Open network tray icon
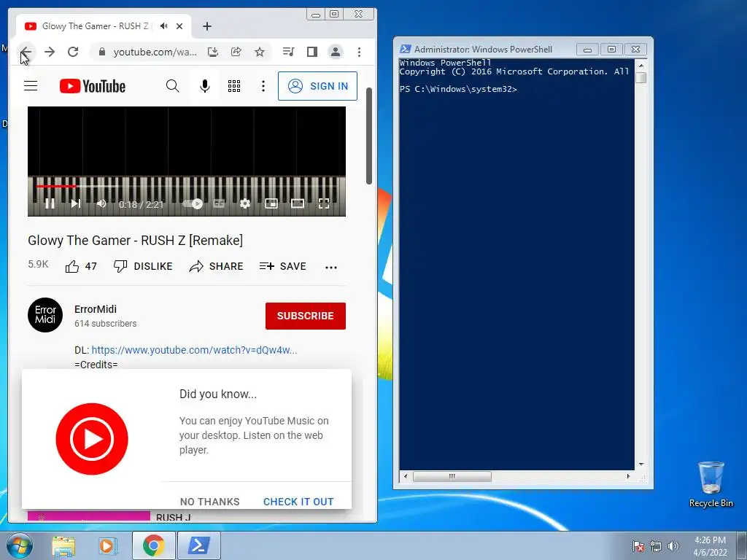Image resolution: width=747 pixels, height=560 pixels. [656, 546]
